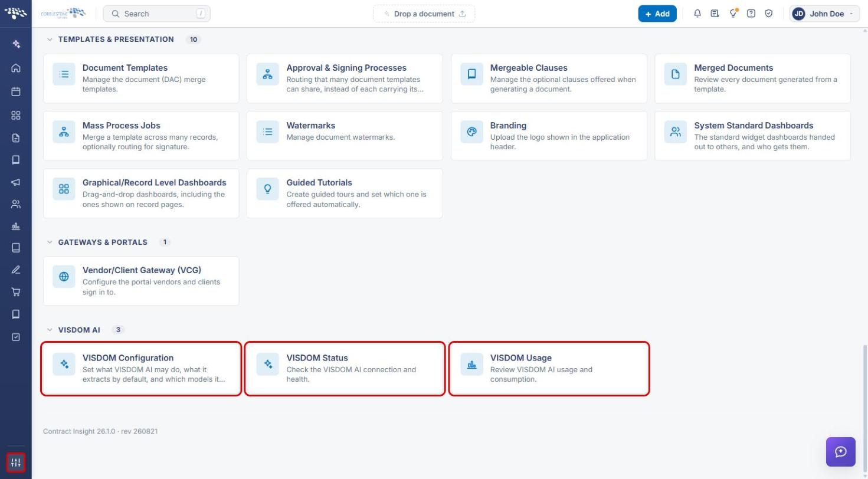Open the question mark help icon
The width and height of the screenshot is (868, 479).
751,14
